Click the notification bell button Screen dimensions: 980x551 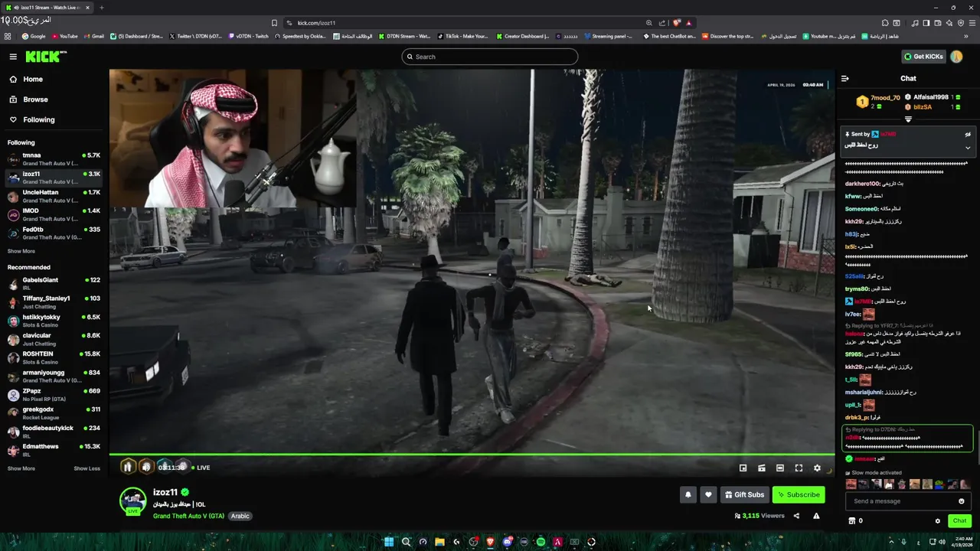tap(688, 494)
